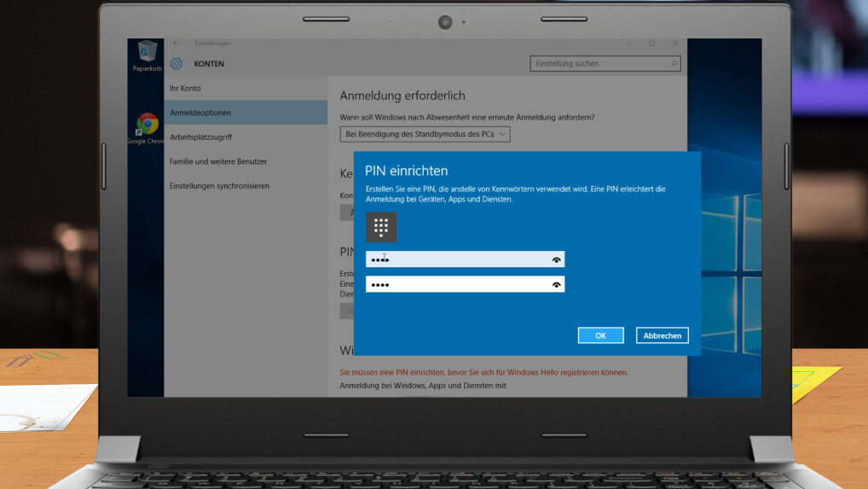Open Familie und weitere Benutzer

point(218,161)
